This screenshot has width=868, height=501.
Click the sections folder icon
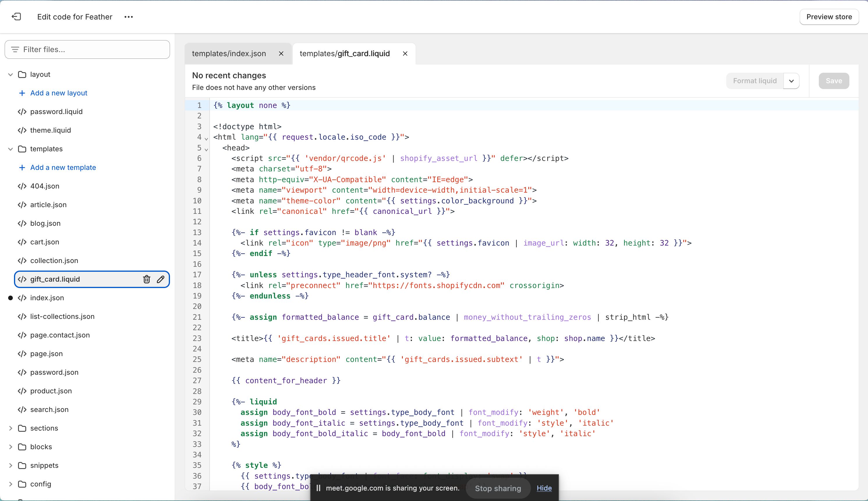pos(22,428)
